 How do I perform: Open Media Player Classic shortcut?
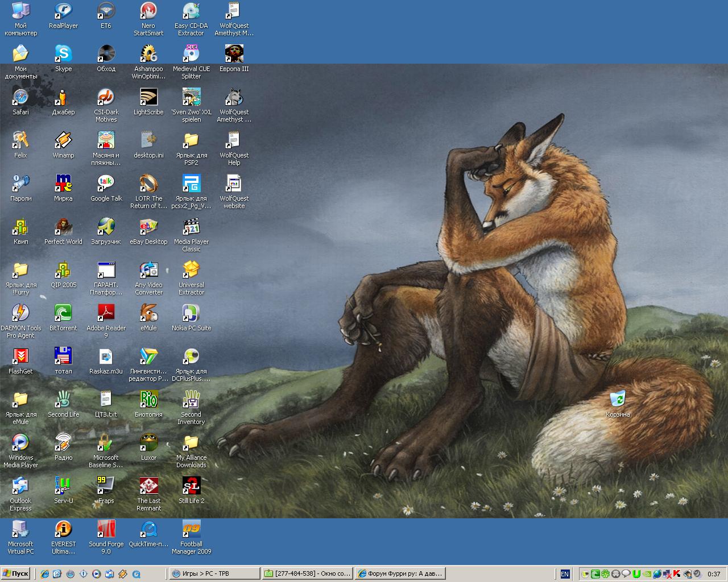(x=191, y=227)
